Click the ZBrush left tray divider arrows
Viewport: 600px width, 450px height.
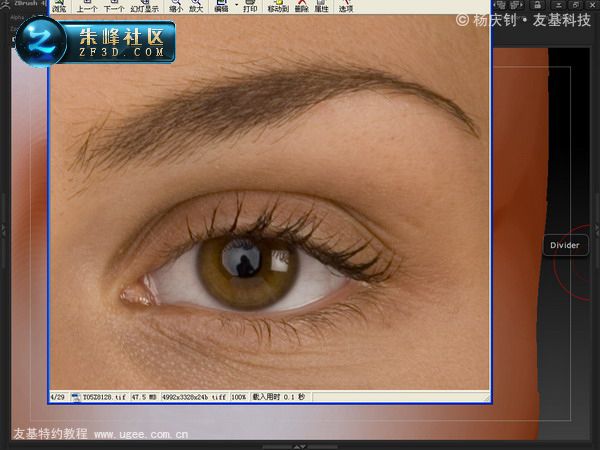(x=3, y=230)
